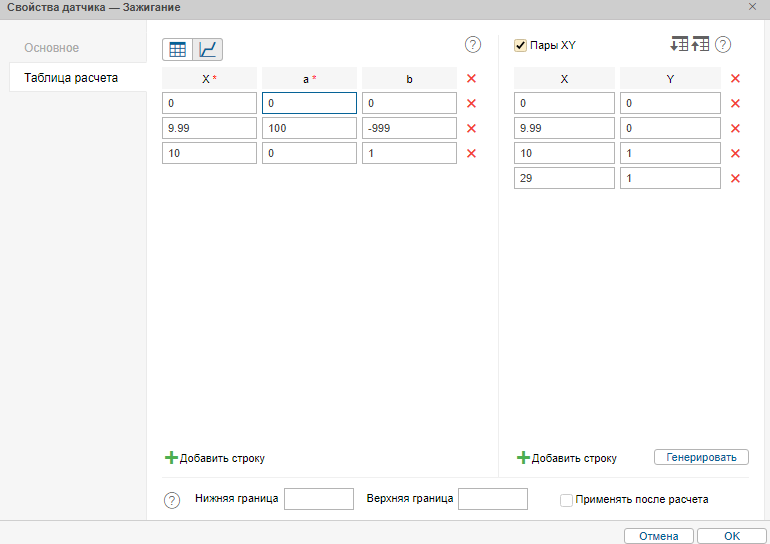Enable Применять после расчета checkbox
770x544 pixels.
[x=566, y=499]
